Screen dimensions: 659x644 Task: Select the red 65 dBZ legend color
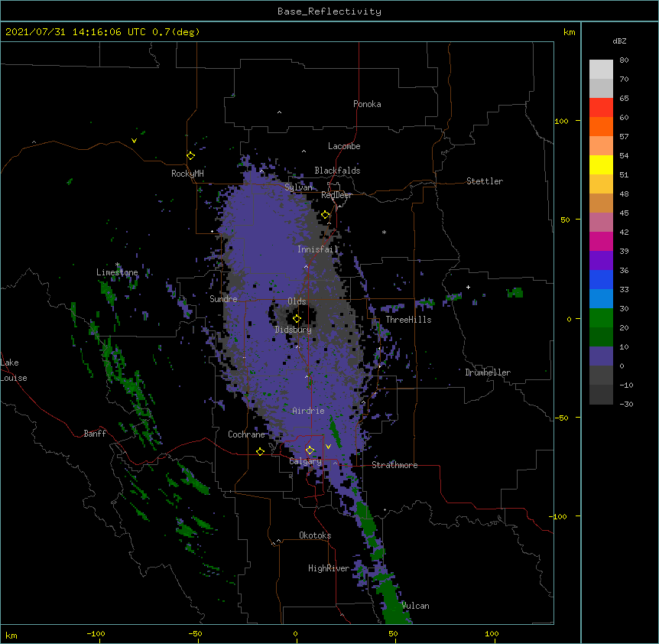pyautogui.click(x=601, y=107)
